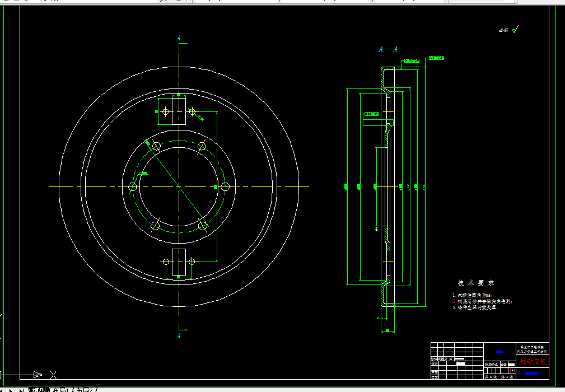Select the lower section marker letter A
Viewport: 565px width, 392px height.
pyautogui.click(x=179, y=336)
